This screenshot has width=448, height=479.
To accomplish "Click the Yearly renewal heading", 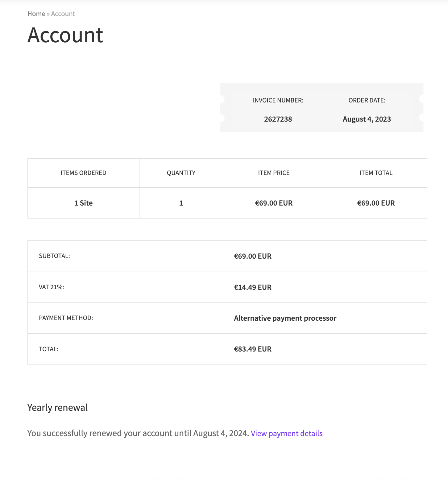I will click(x=57, y=408).
